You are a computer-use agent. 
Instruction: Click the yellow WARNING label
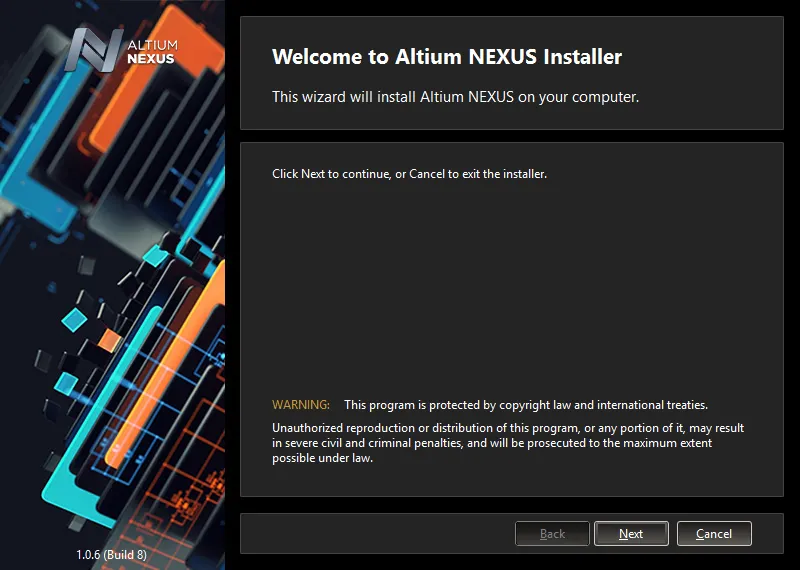tap(301, 405)
